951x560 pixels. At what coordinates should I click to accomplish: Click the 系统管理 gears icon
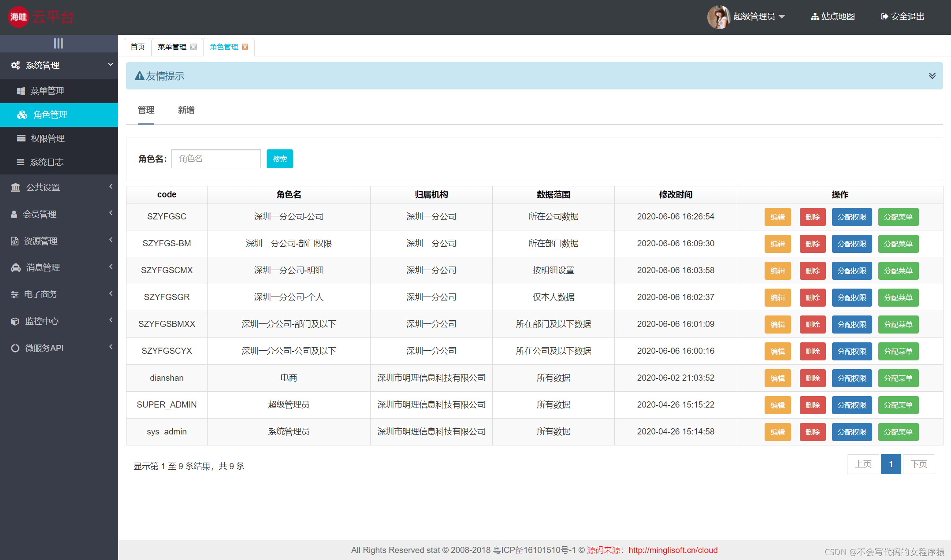(x=15, y=65)
